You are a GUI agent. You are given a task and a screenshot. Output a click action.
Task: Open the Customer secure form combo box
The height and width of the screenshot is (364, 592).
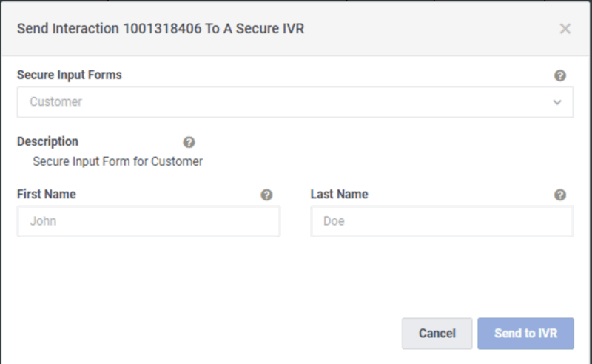pyautogui.click(x=295, y=102)
